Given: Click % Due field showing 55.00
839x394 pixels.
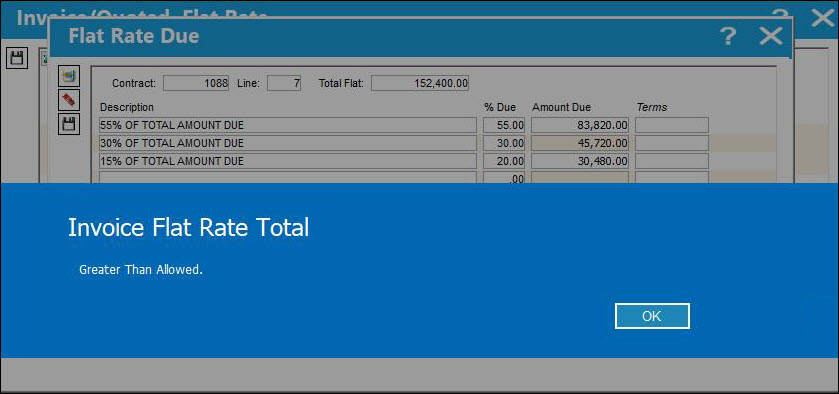Looking at the screenshot, I should [x=504, y=125].
